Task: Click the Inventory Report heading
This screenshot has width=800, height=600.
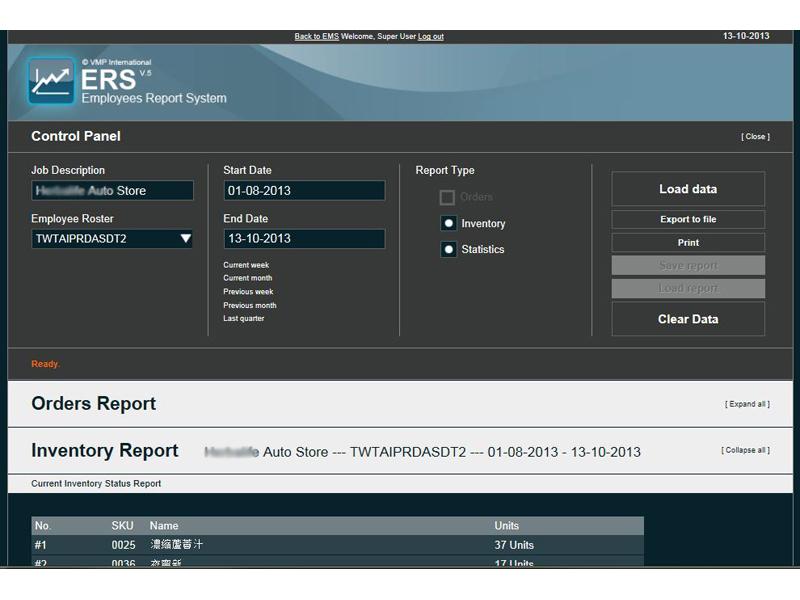Action: tap(105, 451)
